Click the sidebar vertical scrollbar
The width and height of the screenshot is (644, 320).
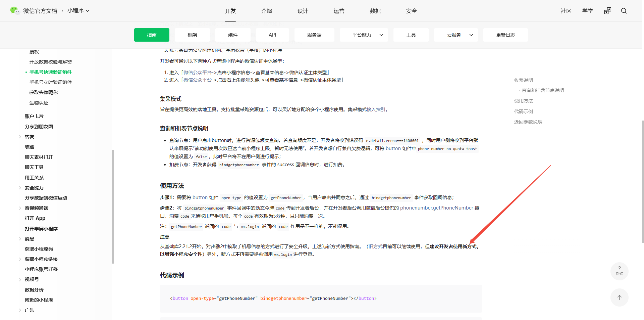[x=113, y=207]
